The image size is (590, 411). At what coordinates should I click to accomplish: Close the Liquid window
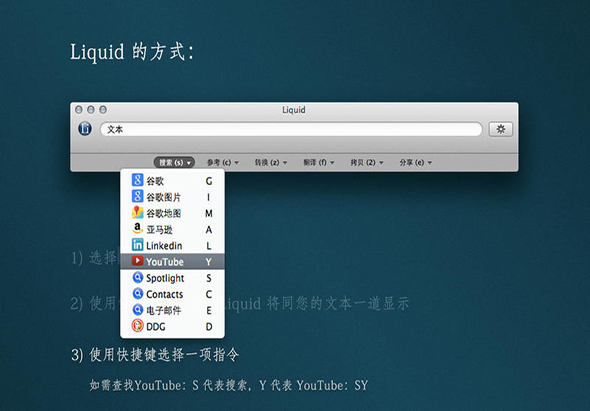pos(79,110)
